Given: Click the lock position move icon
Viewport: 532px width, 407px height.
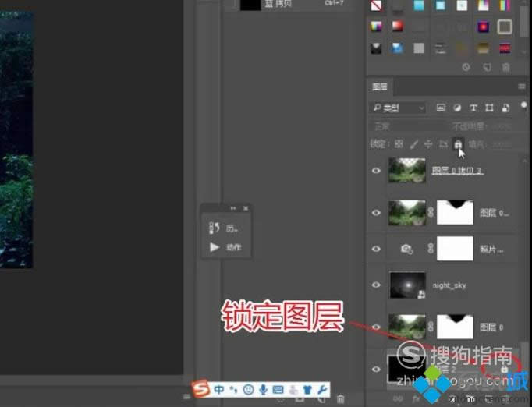Looking at the screenshot, I should (x=428, y=144).
